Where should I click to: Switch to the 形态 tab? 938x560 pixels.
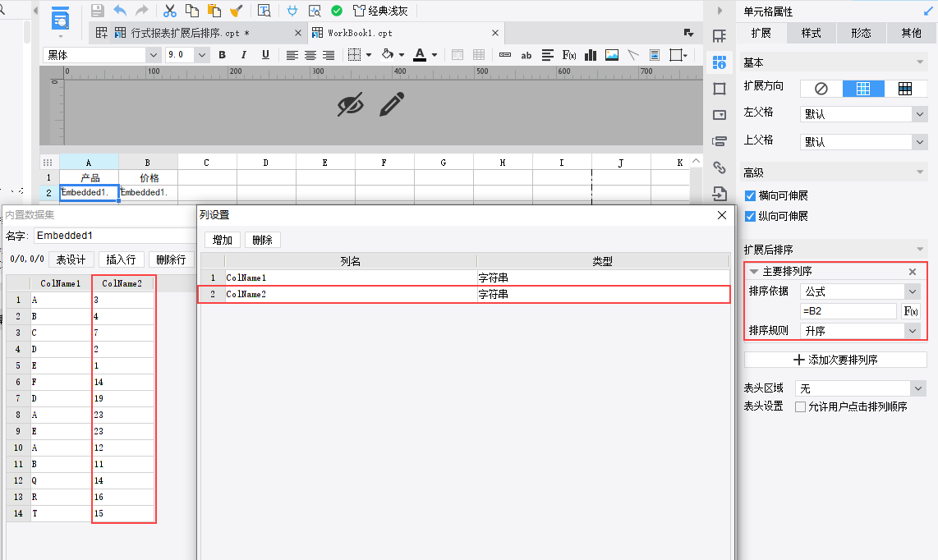(861, 33)
